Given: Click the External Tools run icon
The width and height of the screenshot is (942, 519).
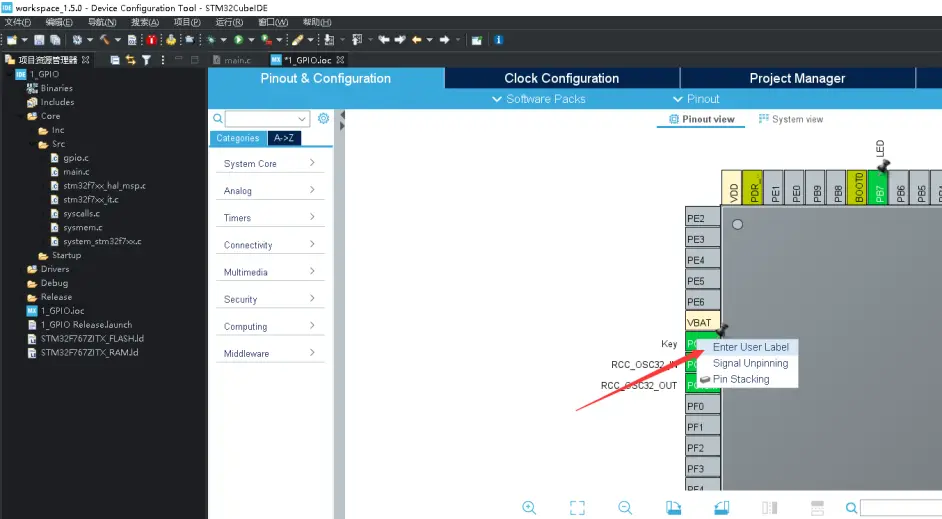Looking at the screenshot, I should [x=266, y=40].
